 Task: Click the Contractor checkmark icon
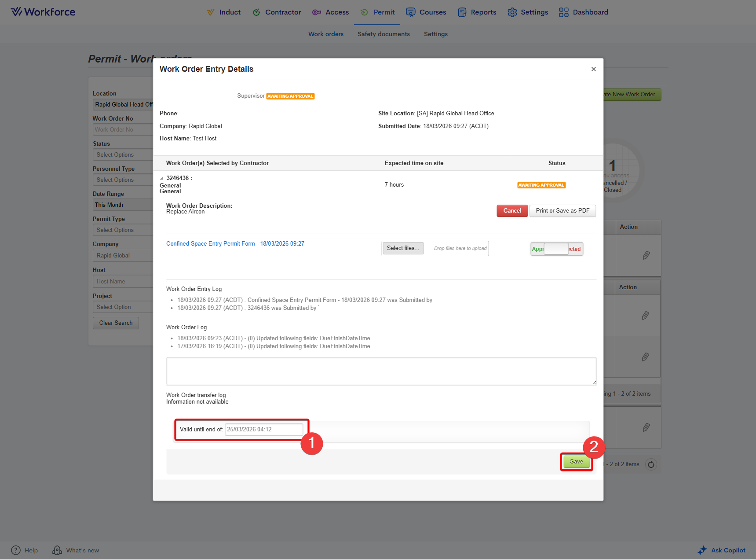coord(256,12)
